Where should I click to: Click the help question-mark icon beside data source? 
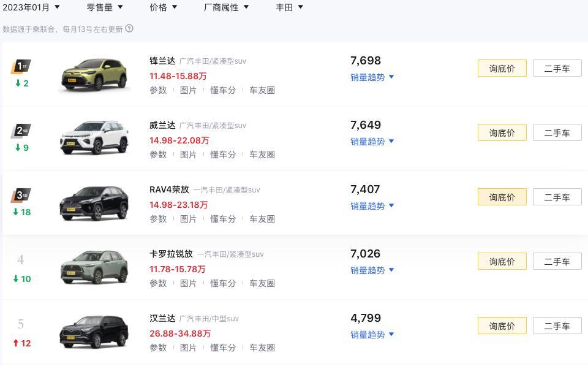click(x=129, y=29)
